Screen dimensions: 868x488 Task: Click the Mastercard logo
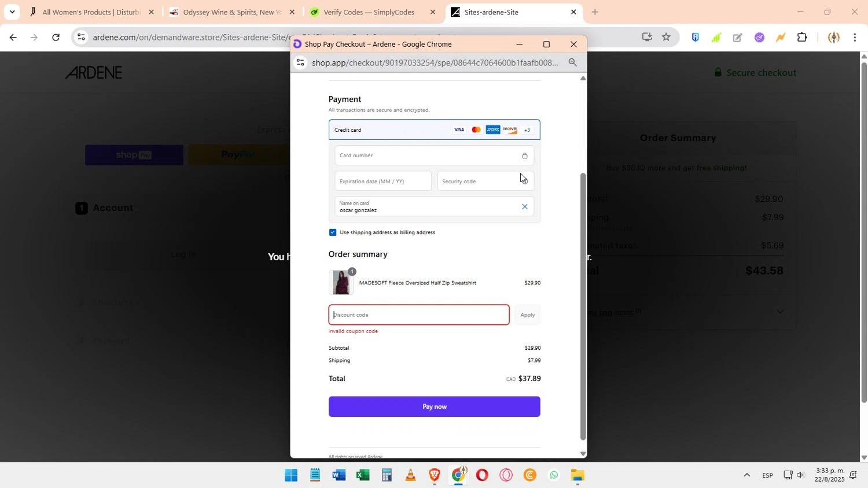coord(476,130)
